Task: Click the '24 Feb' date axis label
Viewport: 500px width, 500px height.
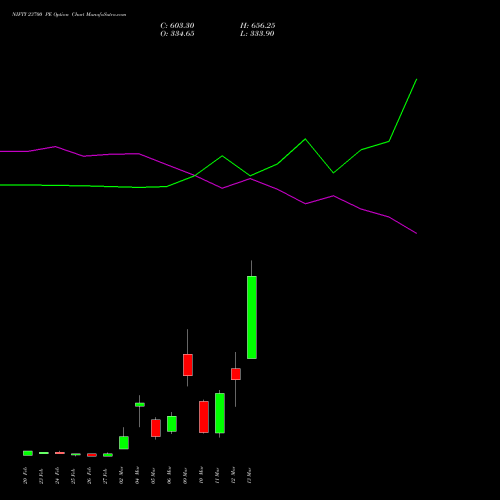Action: [58, 475]
